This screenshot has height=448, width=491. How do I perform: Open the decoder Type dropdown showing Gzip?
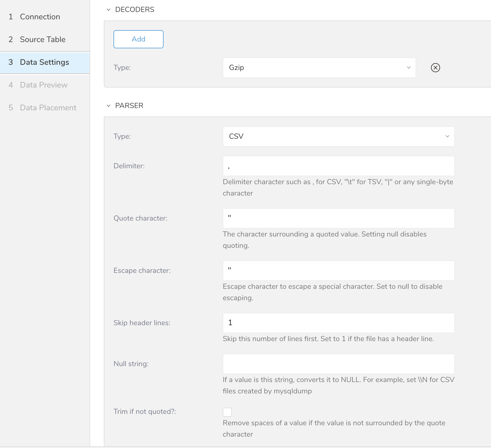319,68
